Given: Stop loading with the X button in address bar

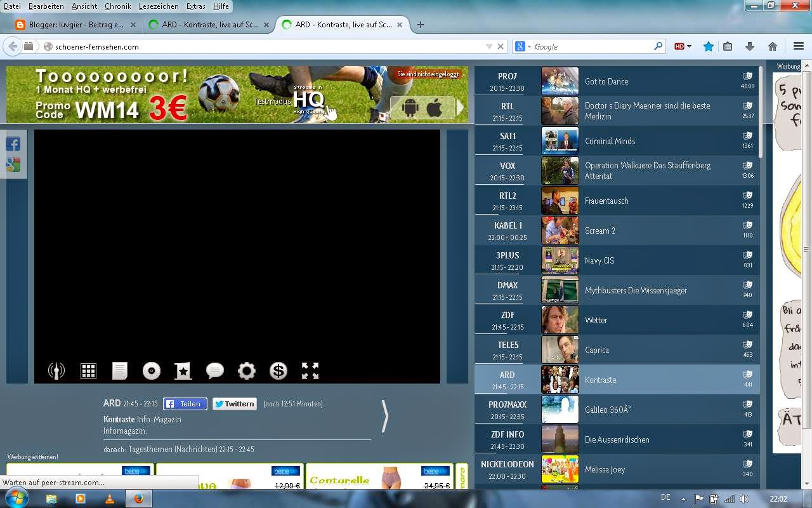Looking at the screenshot, I should tap(501, 46).
